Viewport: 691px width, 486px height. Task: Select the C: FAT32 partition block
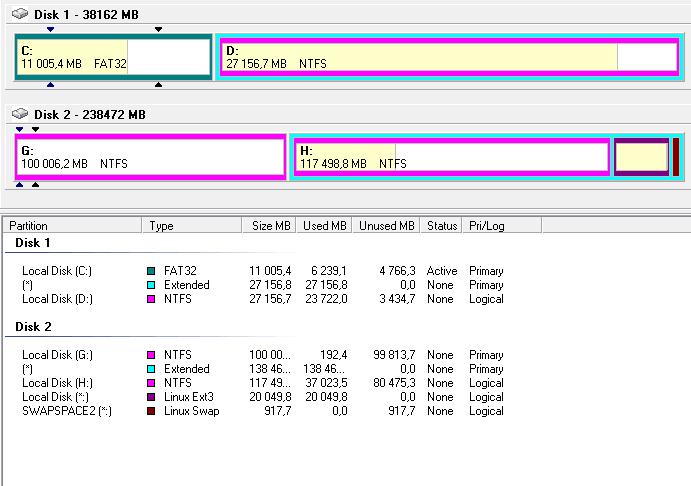(113, 57)
